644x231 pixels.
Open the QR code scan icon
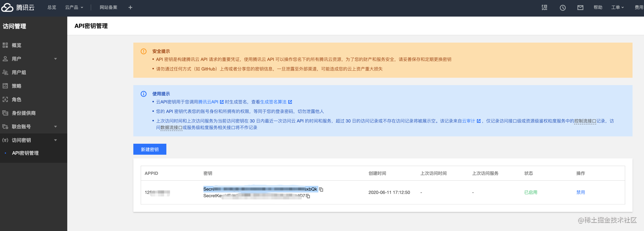click(x=544, y=7)
